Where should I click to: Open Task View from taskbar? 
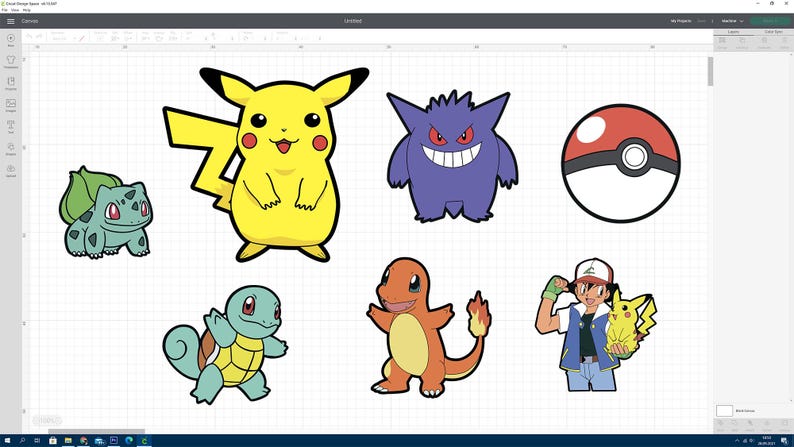(37, 440)
